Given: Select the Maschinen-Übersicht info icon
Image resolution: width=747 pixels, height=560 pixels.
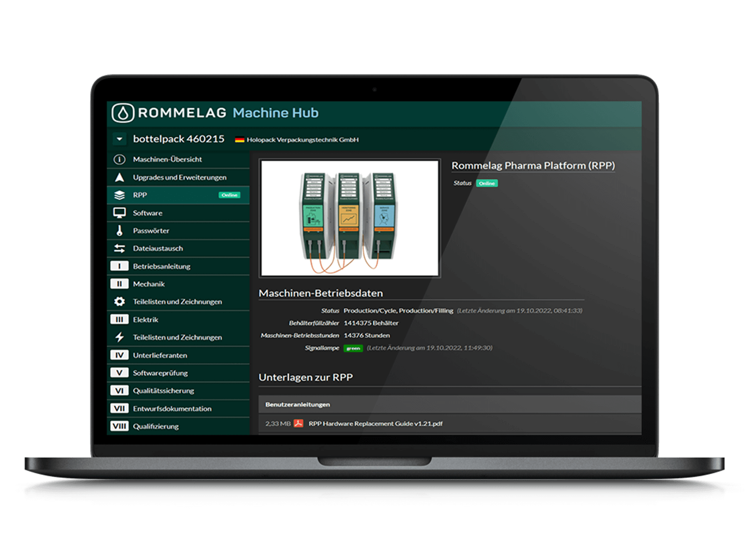Looking at the screenshot, I should click(120, 160).
